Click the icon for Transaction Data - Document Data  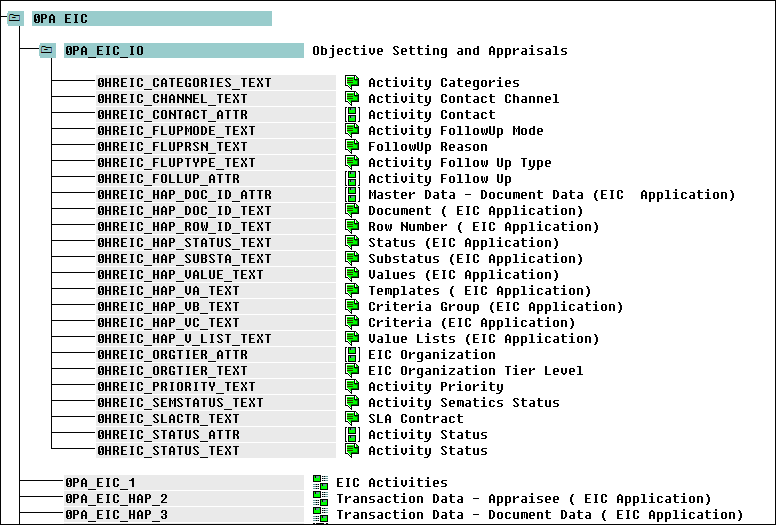[320, 515]
